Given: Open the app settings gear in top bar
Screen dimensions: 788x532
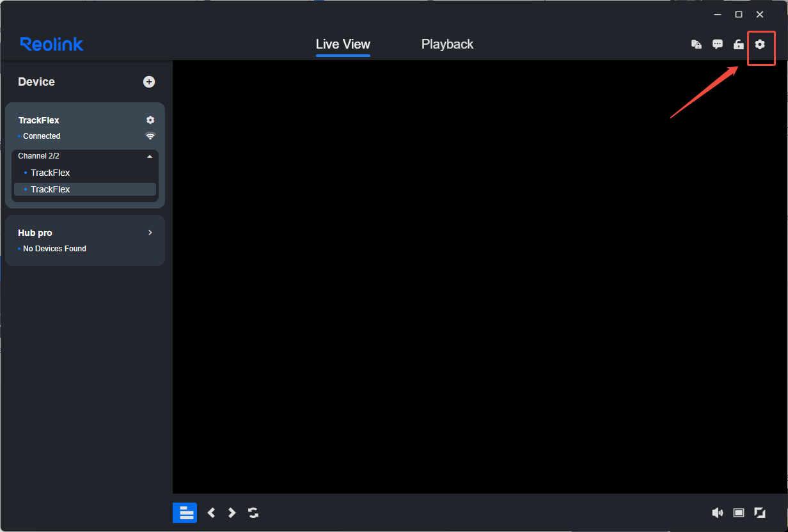Looking at the screenshot, I should (x=760, y=44).
